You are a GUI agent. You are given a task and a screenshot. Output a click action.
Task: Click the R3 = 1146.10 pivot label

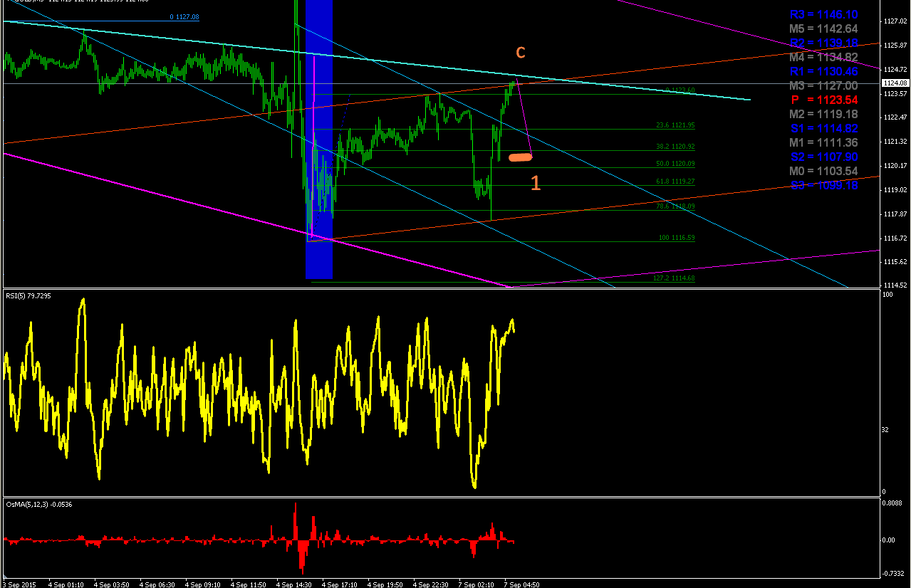coord(823,14)
